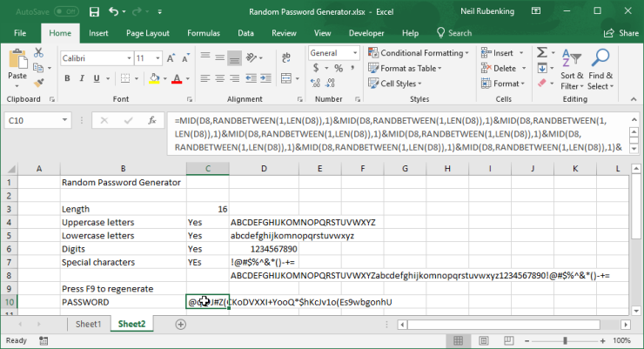Open the font size dropdown
The height and width of the screenshot is (349, 644).
(x=158, y=58)
